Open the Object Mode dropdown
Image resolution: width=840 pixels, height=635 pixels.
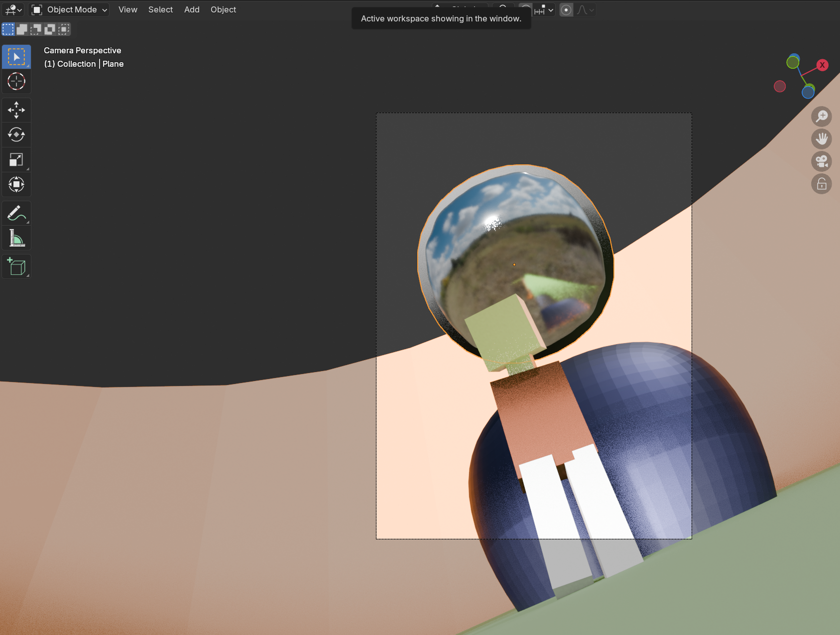coord(69,9)
